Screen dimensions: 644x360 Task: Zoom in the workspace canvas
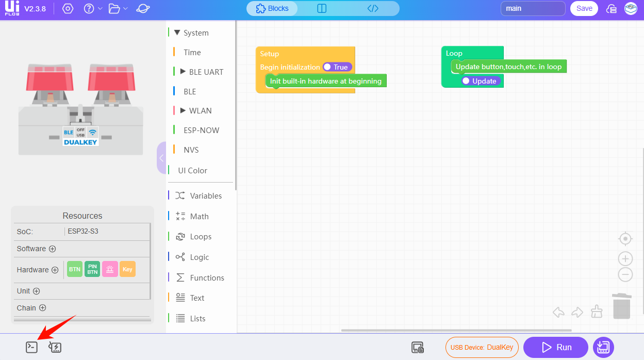(625, 259)
